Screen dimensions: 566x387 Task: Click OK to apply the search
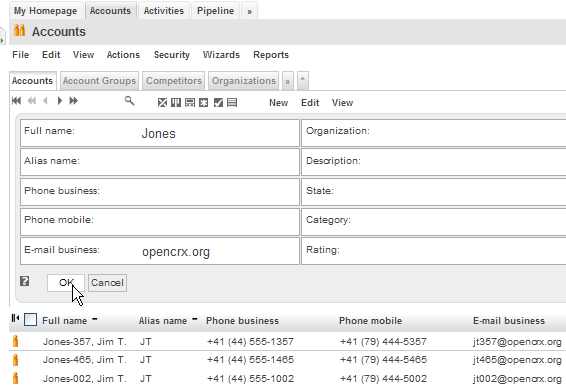point(66,283)
